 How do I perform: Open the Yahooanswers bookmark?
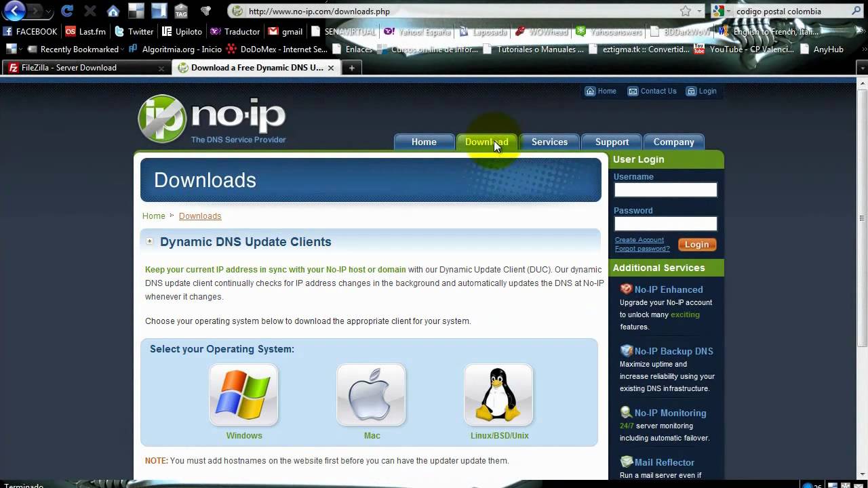[x=609, y=31]
